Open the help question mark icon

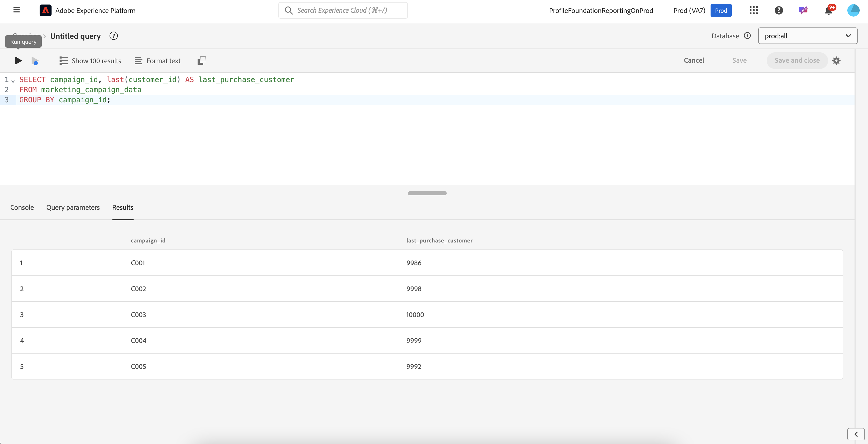(778, 10)
